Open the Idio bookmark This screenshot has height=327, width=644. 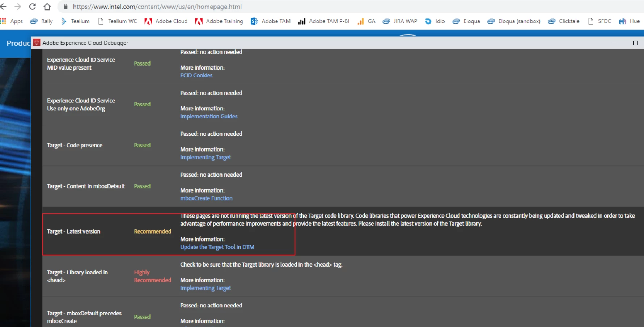pos(435,21)
